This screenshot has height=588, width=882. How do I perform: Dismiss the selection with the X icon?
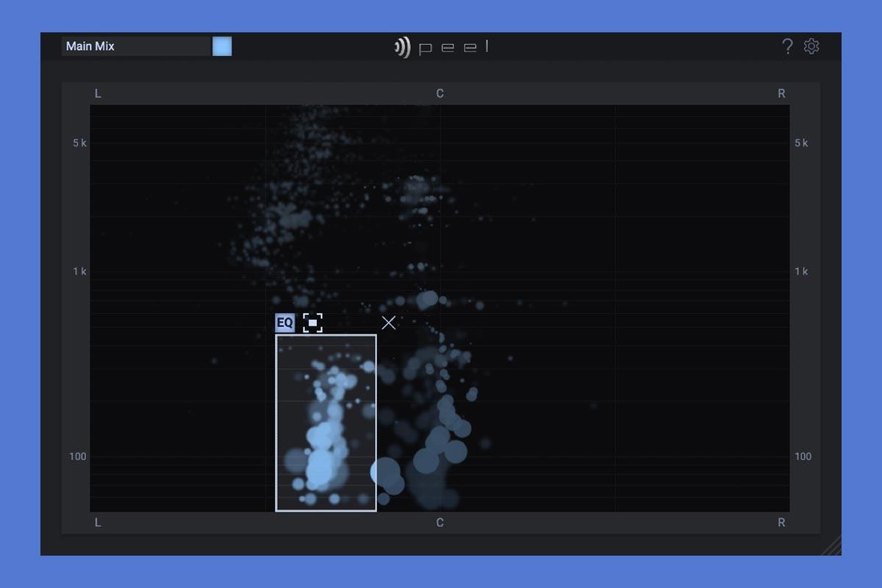[389, 323]
